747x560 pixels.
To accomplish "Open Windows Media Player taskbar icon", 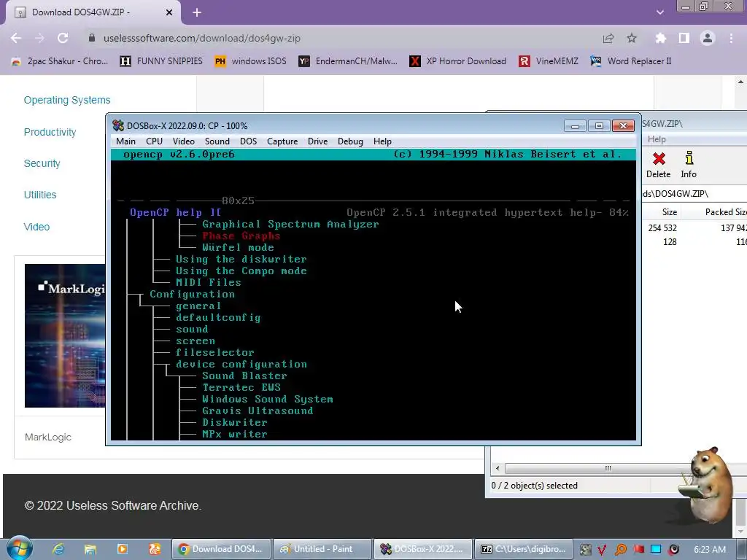I will tap(123, 549).
